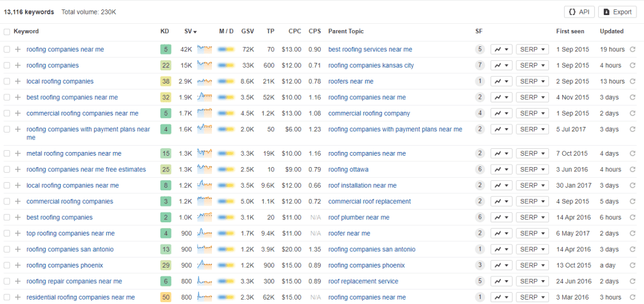The image size is (644, 304).
Task: Click the TP column header
Action: tap(270, 31)
